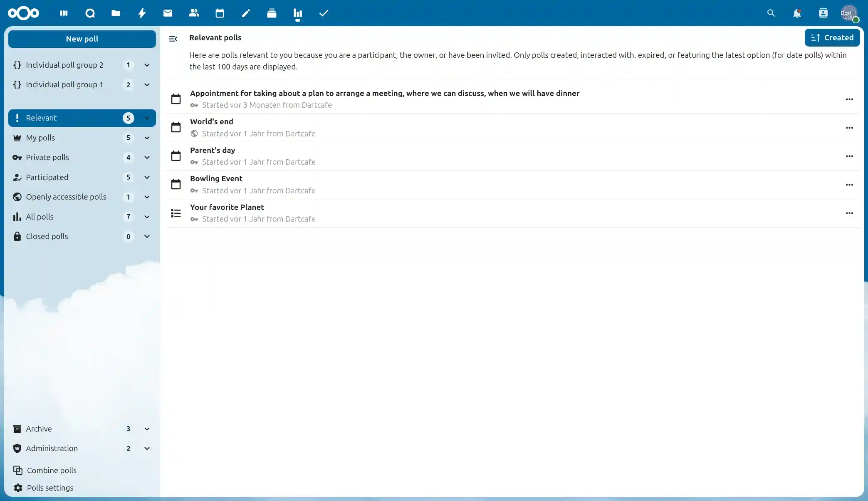
Task: Select the Participated polls category
Action: pos(47,177)
